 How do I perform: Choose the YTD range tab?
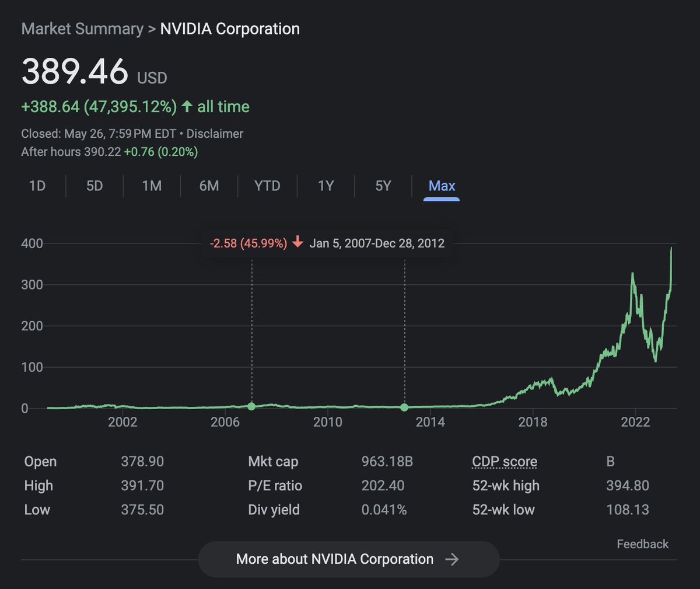coord(267,186)
